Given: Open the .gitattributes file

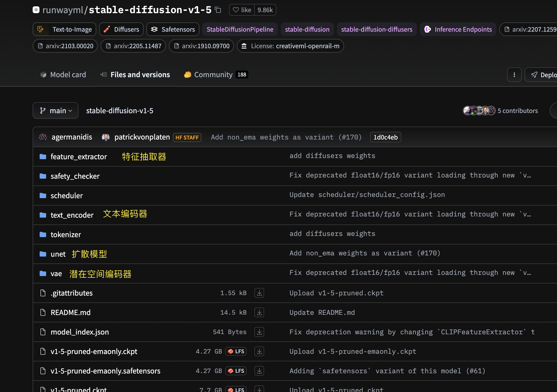Looking at the screenshot, I should [x=72, y=293].
